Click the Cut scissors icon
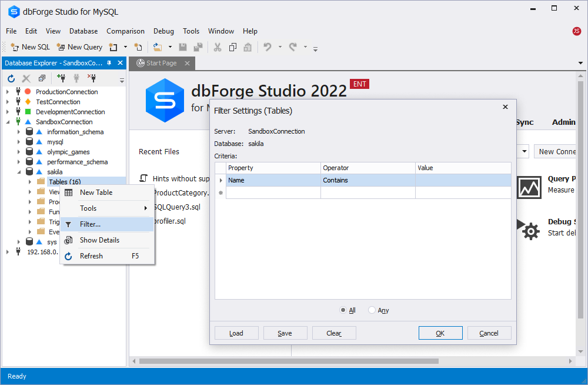 (217, 47)
